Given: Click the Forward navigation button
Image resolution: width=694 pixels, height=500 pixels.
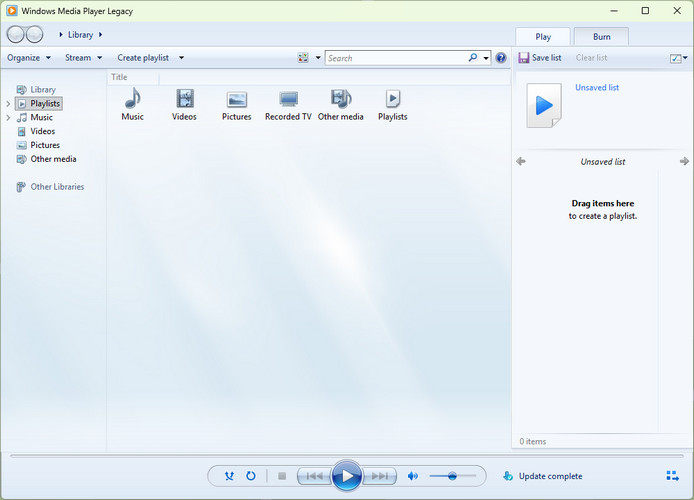Looking at the screenshot, I should (35, 34).
